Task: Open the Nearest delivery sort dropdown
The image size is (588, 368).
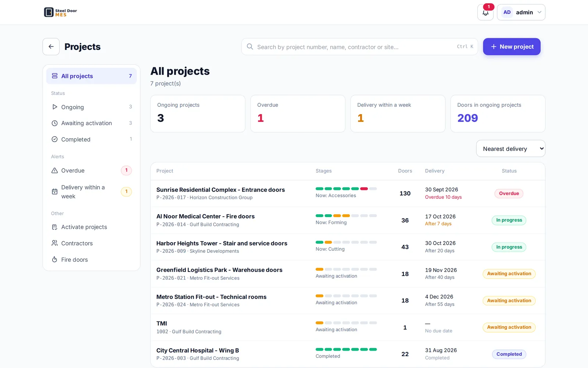Action: click(x=511, y=149)
